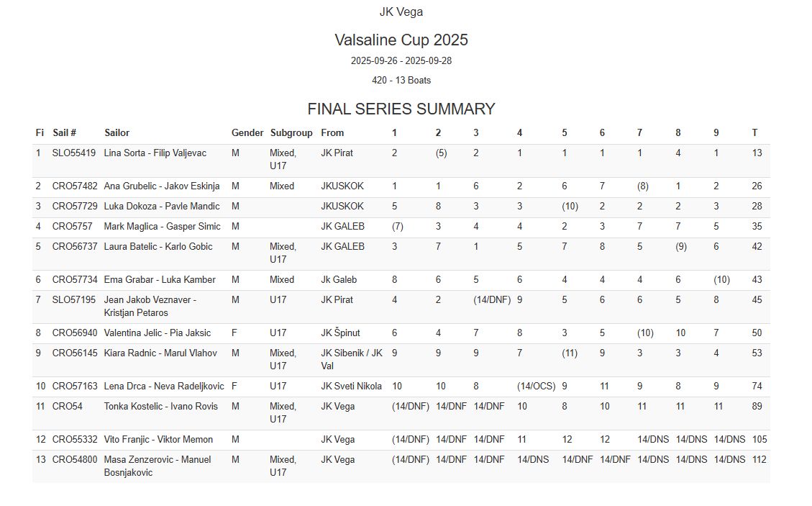The height and width of the screenshot is (506, 812).
Task: Click the total score 112 cell
Action: click(759, 459)
